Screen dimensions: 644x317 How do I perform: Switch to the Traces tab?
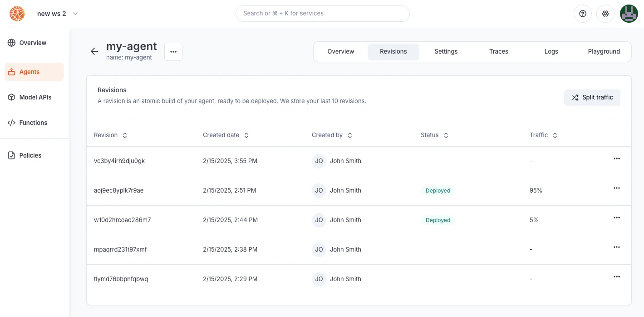pos(498,51)
